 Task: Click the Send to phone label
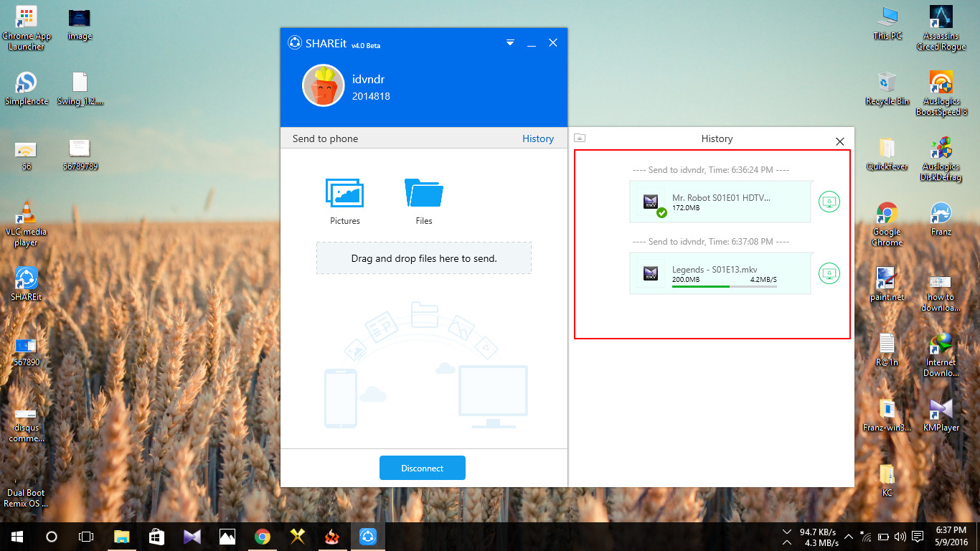[325, 138]
